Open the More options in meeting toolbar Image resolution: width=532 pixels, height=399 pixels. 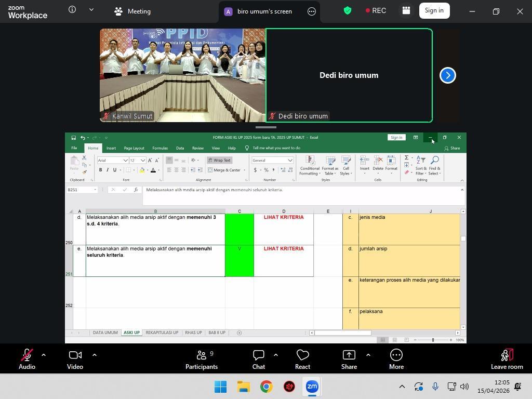click(x=396, y=360)
